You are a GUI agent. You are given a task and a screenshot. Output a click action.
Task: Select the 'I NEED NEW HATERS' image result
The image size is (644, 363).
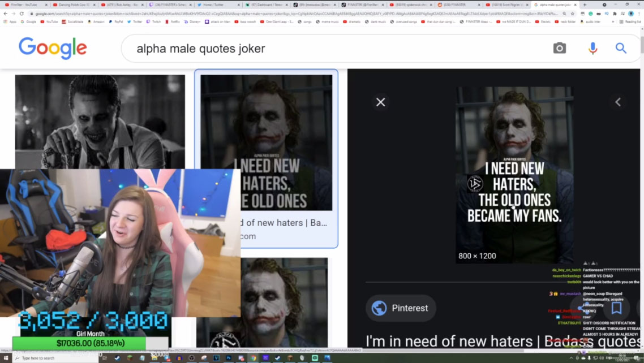(x=266, y=142)
